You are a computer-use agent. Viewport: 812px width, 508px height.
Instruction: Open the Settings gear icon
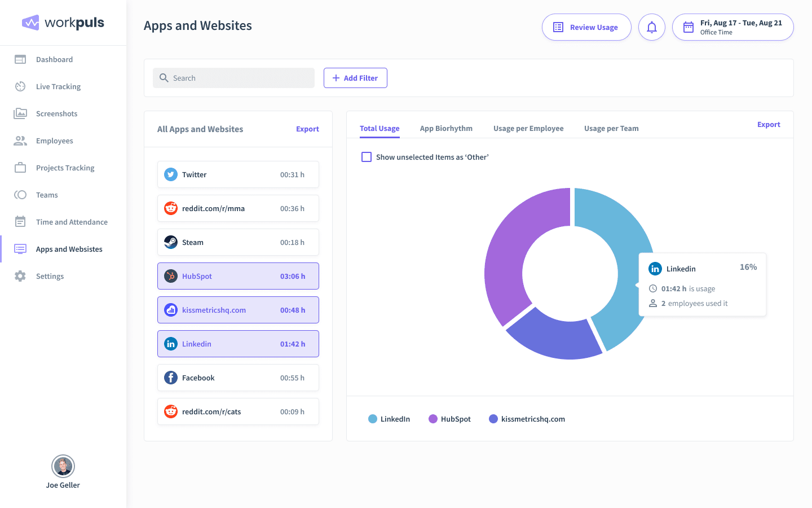[20, 276]
